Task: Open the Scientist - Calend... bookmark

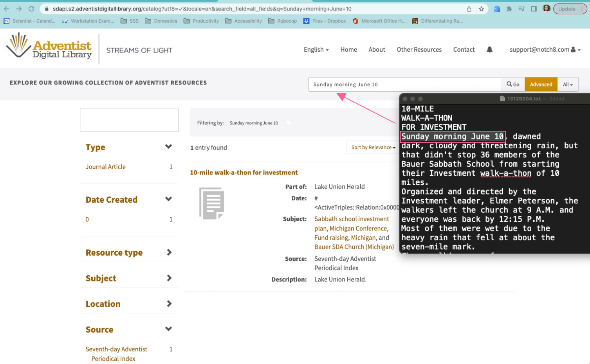Action: tap(29, 21)
